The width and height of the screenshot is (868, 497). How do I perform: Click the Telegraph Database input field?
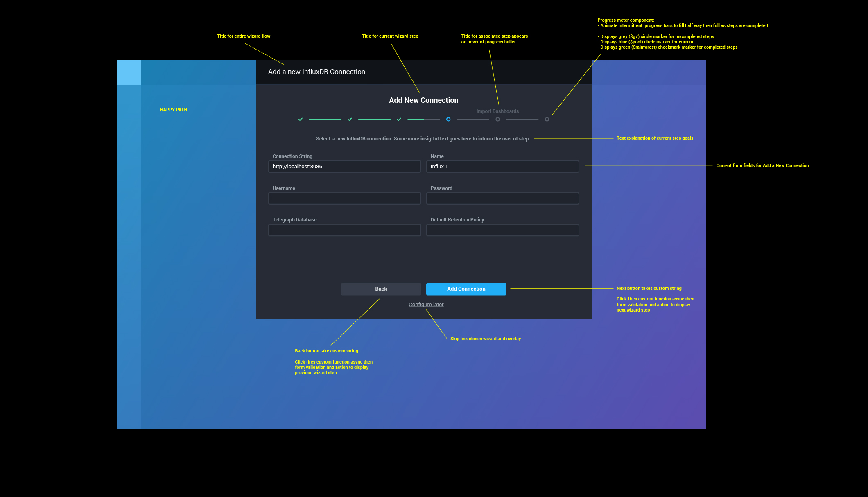[x=344, y=230]
